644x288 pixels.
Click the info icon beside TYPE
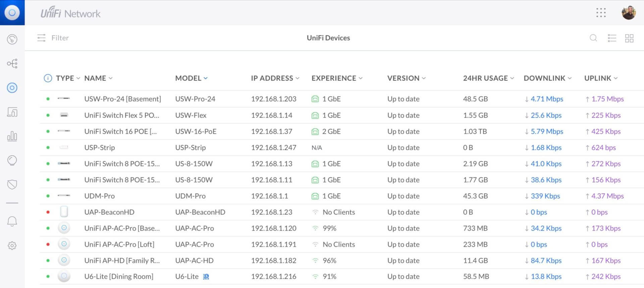[x=48, y=78]
